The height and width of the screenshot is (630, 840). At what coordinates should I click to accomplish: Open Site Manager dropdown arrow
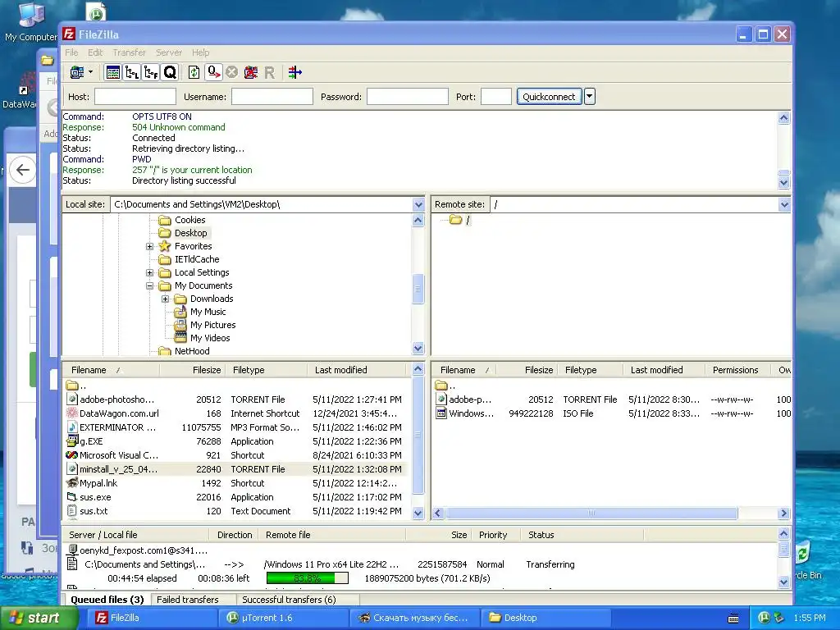90,72
